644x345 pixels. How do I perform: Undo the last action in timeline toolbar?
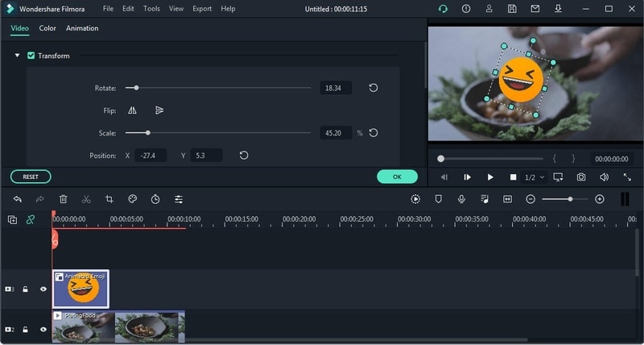(x=17, y=199)
